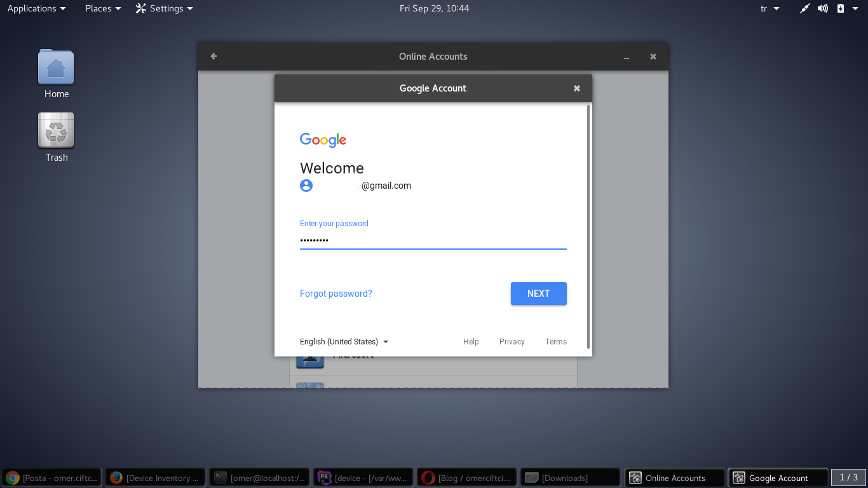Switch to Chrome Posta window in taskbar
Viewport: 868px width, 488px height.
click(52, 478)
